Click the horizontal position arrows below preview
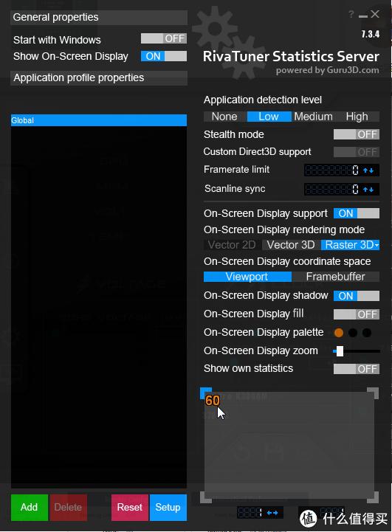392x532 pixels. (272, 513)
